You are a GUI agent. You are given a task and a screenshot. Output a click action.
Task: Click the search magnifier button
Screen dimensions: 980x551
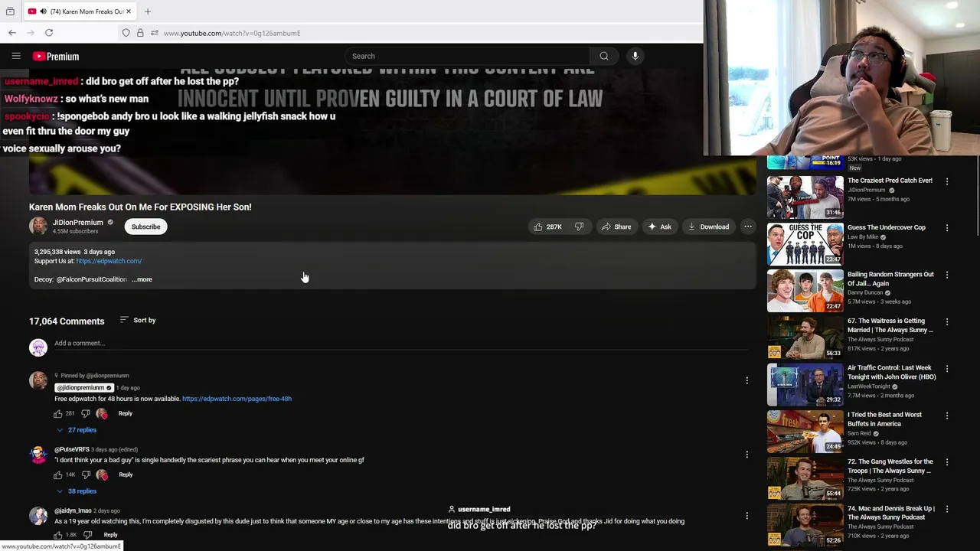tap(604, 56)
